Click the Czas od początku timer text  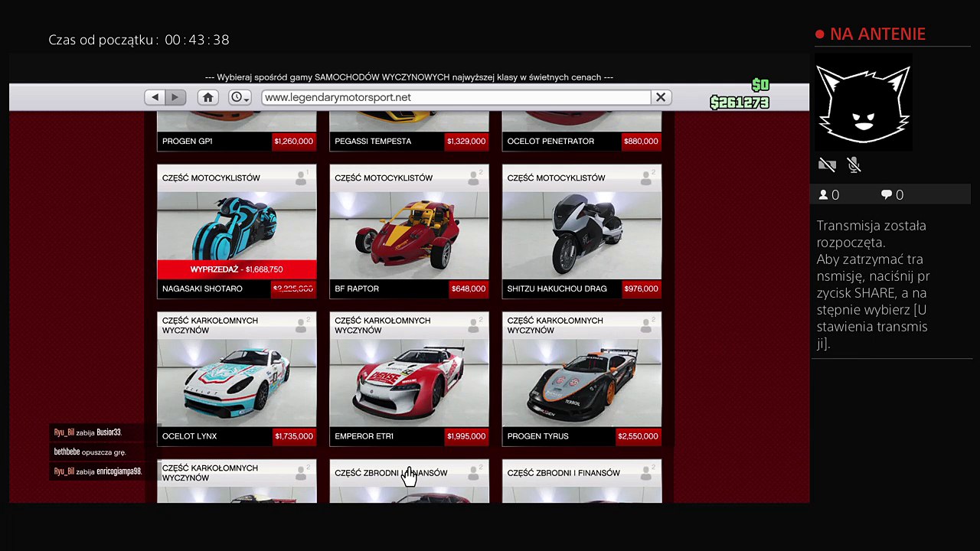click(139, 40)
